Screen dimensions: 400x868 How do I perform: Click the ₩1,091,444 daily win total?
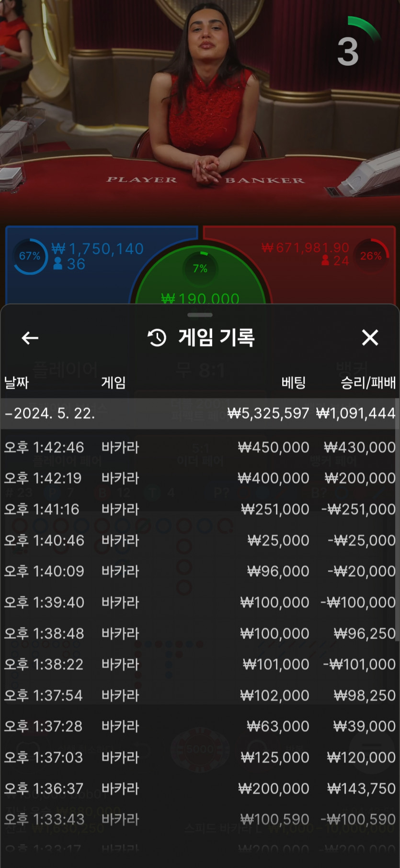pos(356,413)
